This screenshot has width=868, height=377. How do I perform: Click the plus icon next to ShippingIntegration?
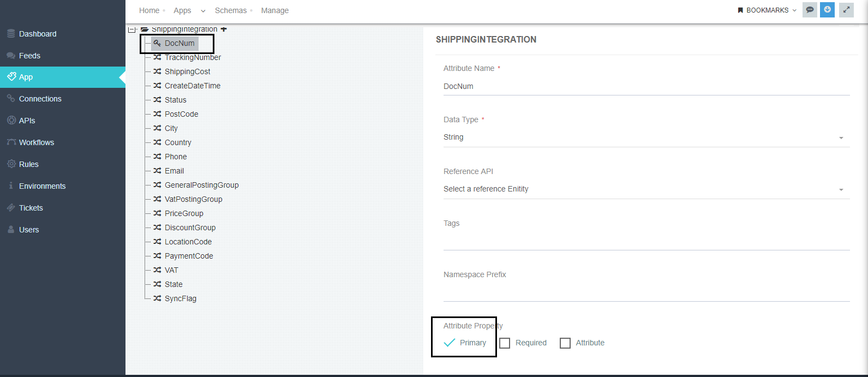click(224, 29)
